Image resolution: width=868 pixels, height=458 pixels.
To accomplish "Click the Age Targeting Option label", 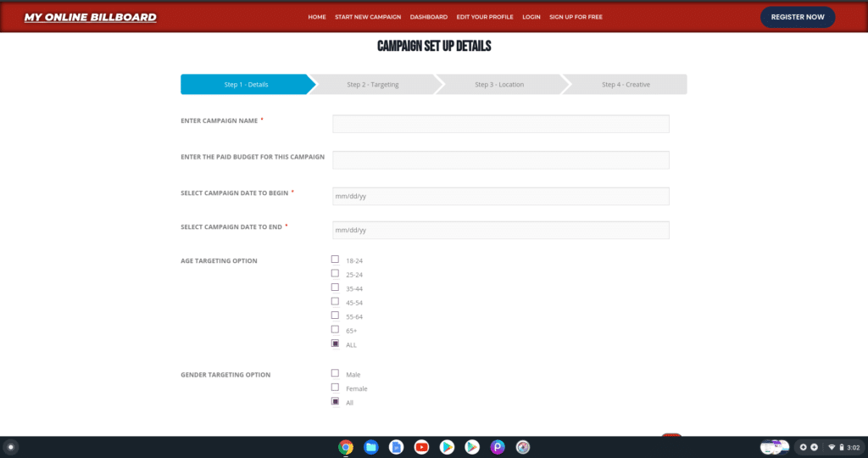I will coord(219,261).
